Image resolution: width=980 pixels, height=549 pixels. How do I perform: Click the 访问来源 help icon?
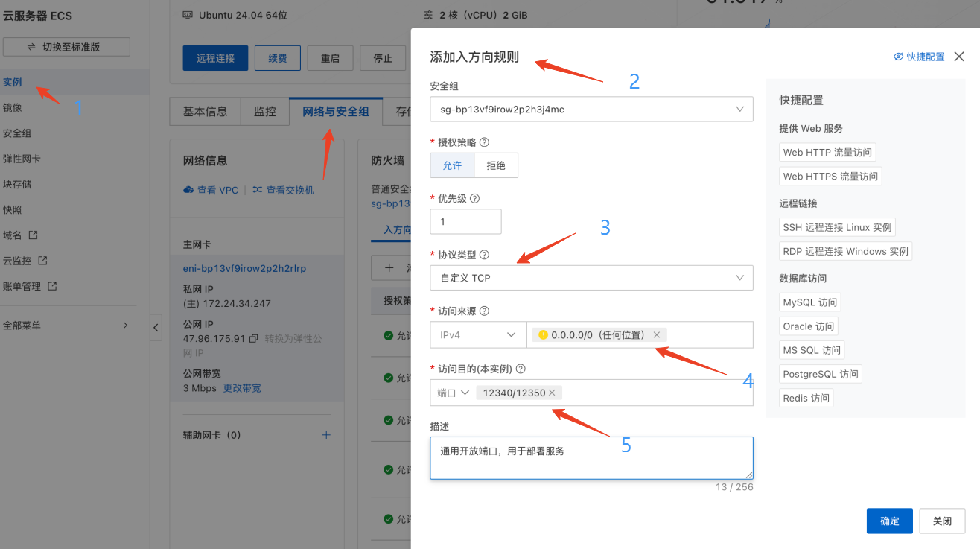click(x=484, y=311)
